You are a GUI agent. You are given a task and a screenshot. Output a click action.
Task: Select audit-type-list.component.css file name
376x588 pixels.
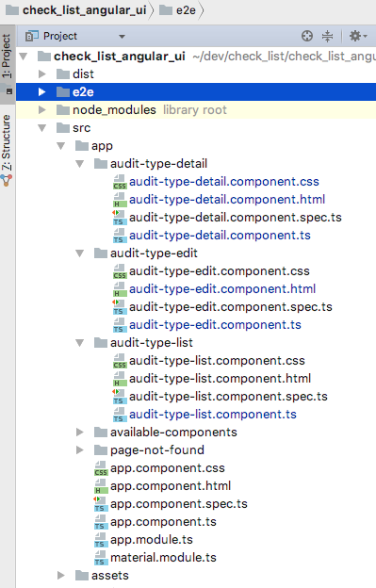[x=217, y=361]
